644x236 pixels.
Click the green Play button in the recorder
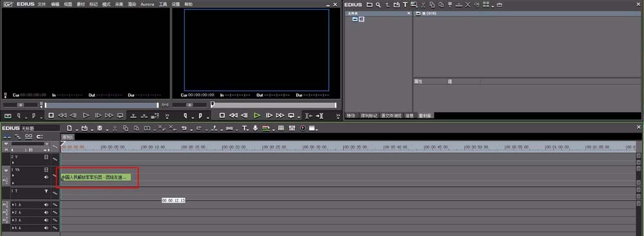coord(257,116)
